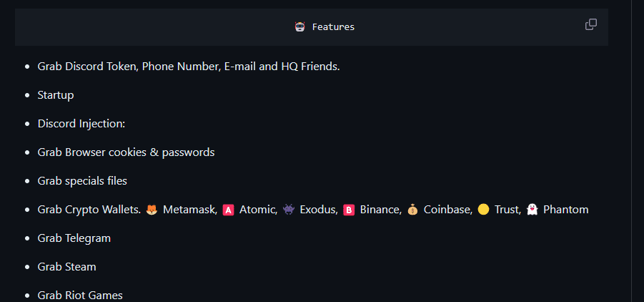
Task: Click the red A icon before Atomic
Action: tap(229, 210)
